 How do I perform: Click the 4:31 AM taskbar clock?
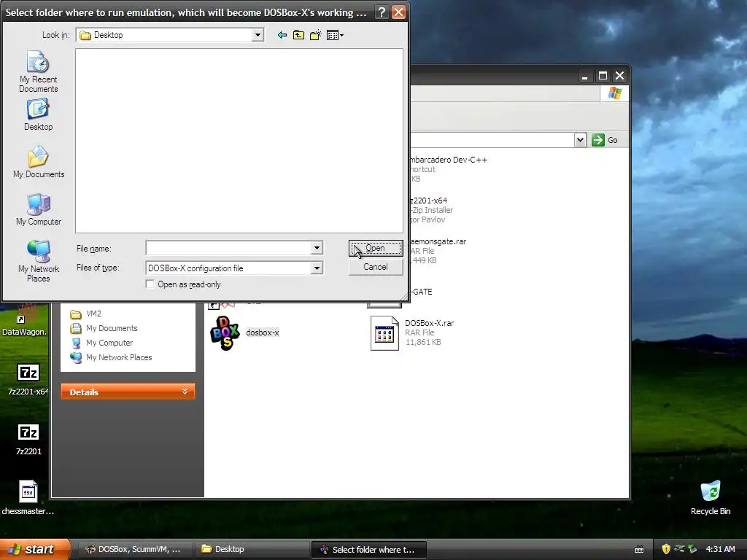[720, 549]
